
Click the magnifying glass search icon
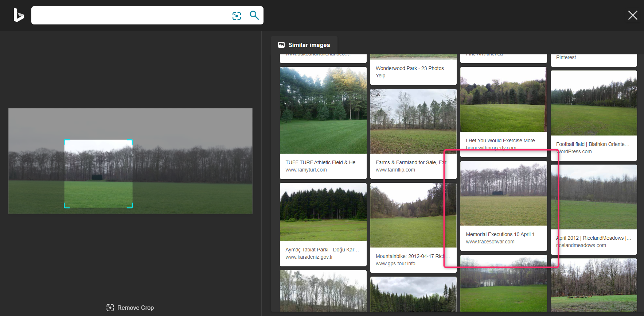coord(254,15)
